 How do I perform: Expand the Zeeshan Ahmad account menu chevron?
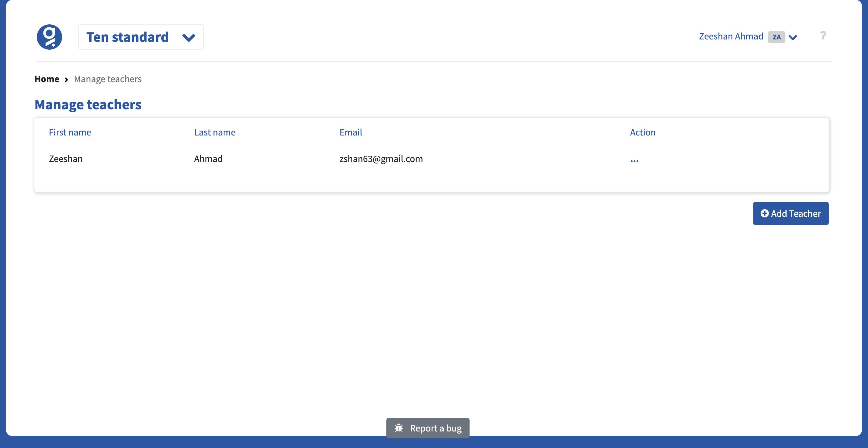(x=793, y=37)
